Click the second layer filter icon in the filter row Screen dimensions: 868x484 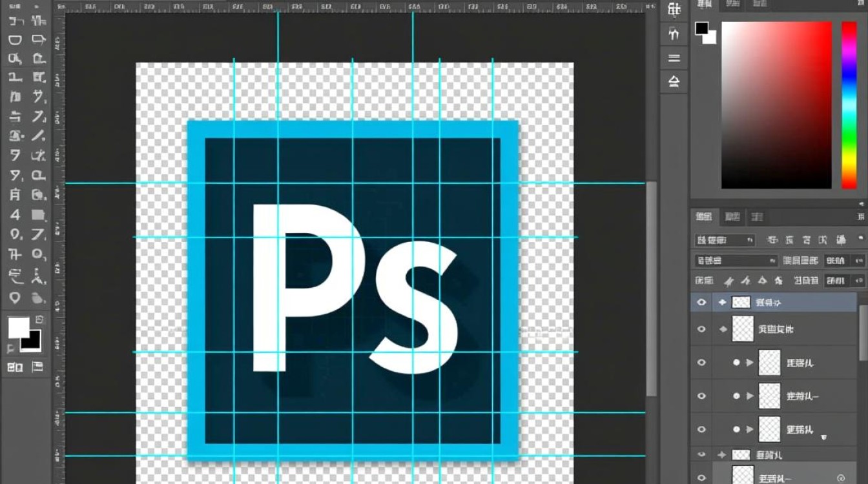789,240
